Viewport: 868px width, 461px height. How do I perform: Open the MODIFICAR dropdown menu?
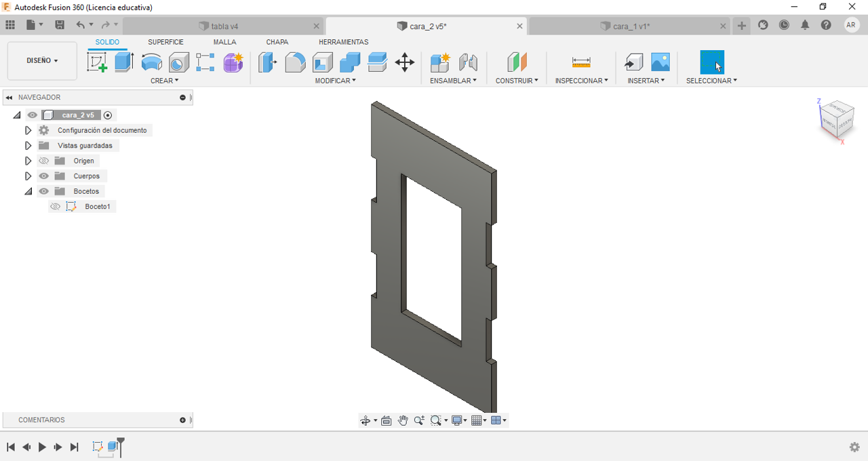(335, 81)
